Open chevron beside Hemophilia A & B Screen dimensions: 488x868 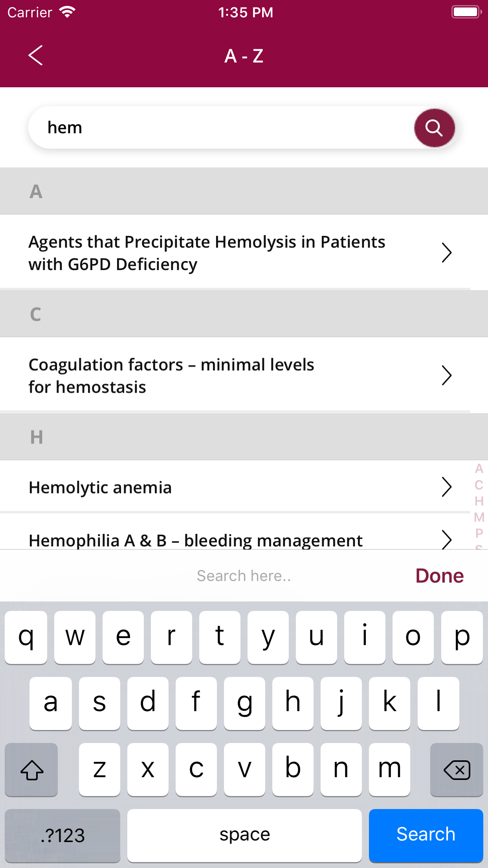pos(446,539)
